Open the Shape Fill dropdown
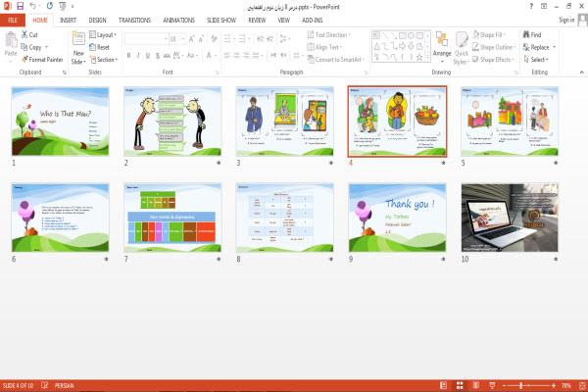Viewport: 588px width, 392px height. click(489, 34)
